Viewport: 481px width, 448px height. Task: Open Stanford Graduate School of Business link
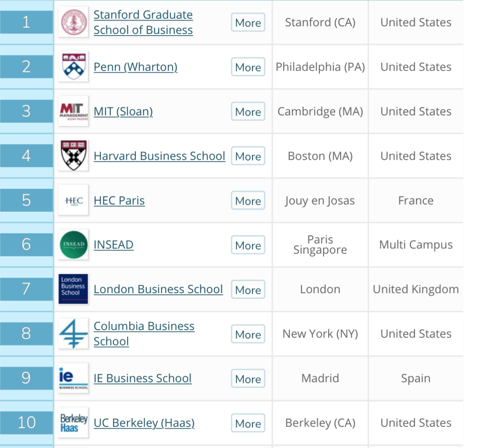[143, 22]
